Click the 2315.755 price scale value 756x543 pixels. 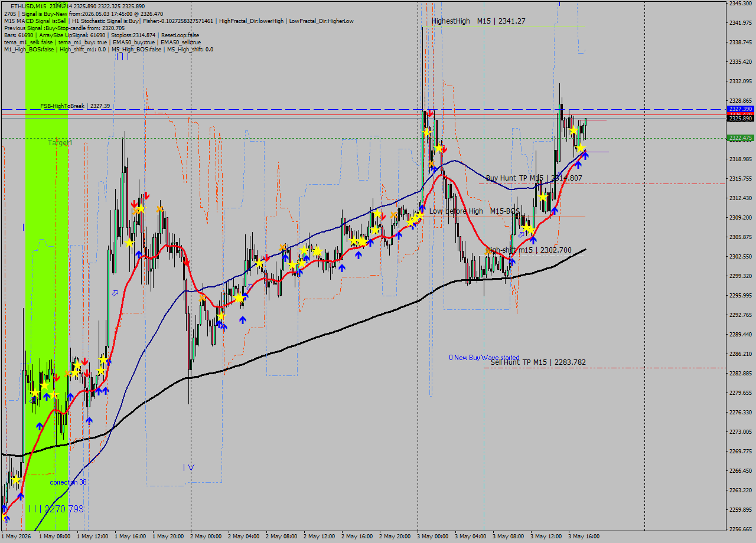(x=741, y=179)
